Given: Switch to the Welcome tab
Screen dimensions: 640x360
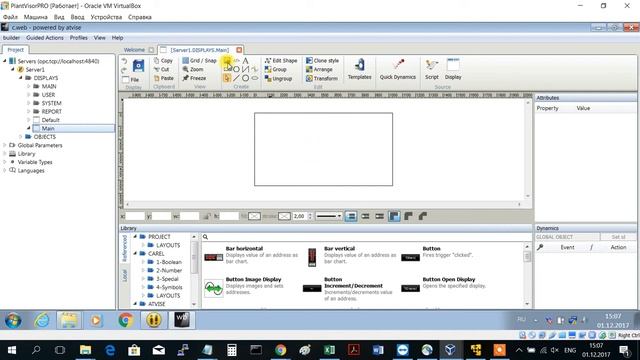Looking at the screenshot, I should pos(134,50).
